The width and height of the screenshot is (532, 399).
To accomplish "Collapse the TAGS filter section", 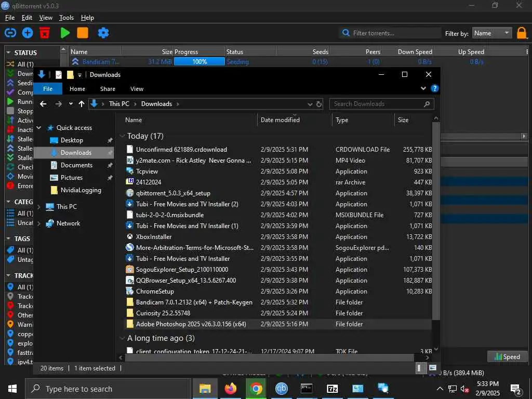I will 8,238.
